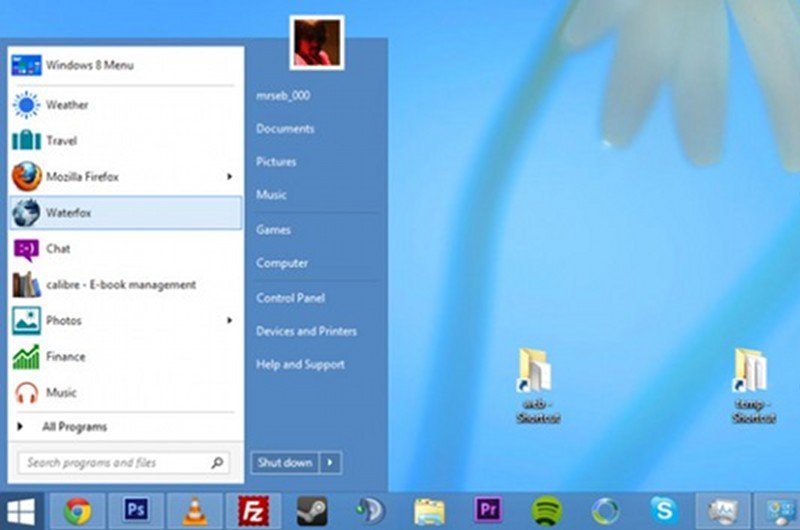This screenshot has height=530, width=800.
Task: Open the Windows 8 Menu icon
Action: [x=27, y=65]
